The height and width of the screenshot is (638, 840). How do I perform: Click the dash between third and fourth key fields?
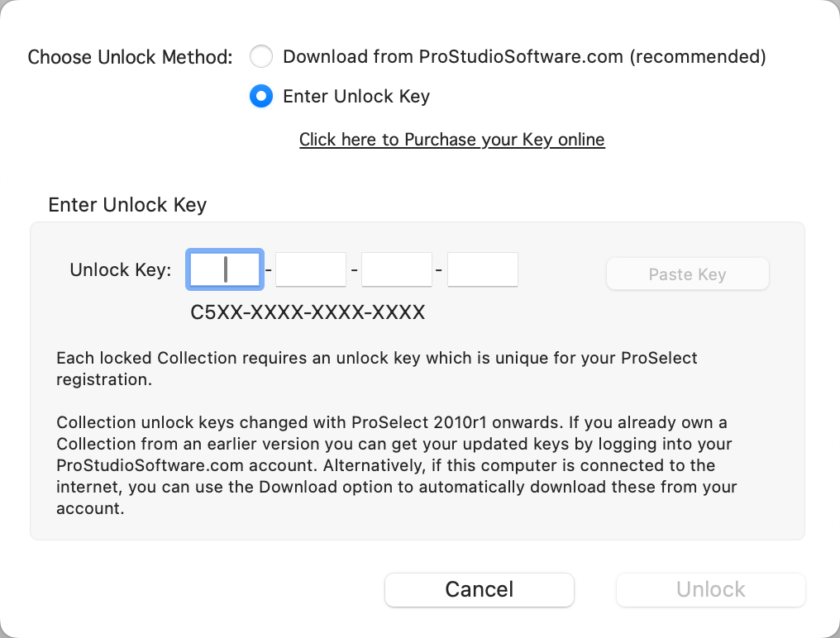[x=440, y=271]
